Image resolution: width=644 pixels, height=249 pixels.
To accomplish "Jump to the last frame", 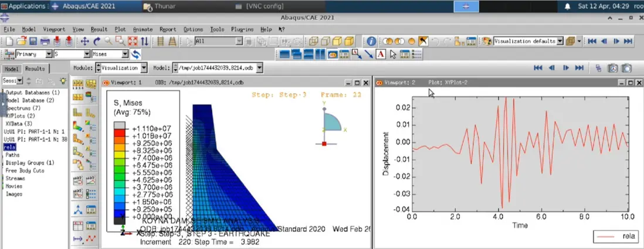I will coord(628,42).
